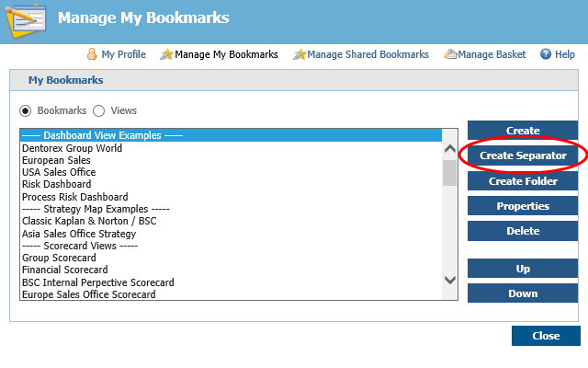Click the bookmark list scrollbar thumb
Viewport: 588px width, 368px height.
449,173
